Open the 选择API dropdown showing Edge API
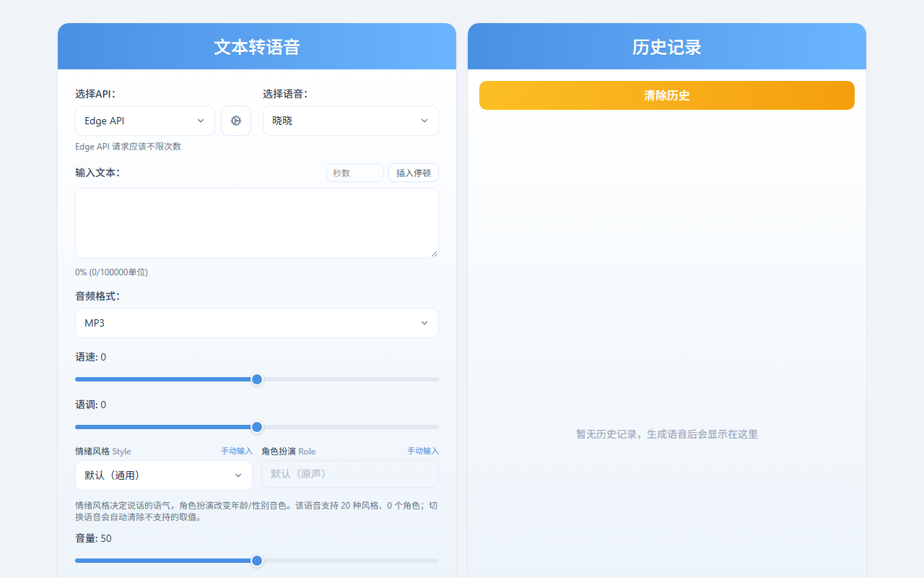The image size is (924, 578). click(x=145, y=121)
